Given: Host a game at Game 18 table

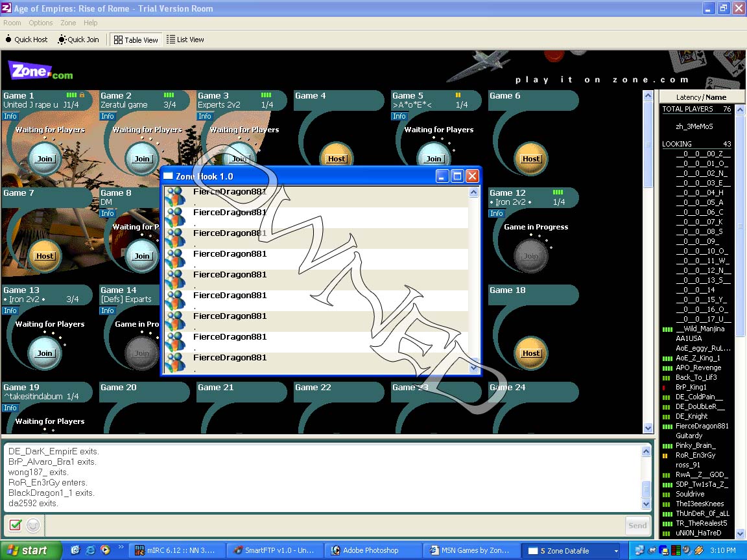Looking at the screenshot, I should [530, 353].
